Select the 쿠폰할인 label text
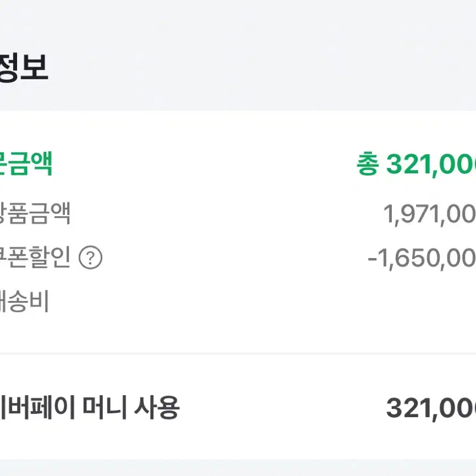 (x=35, y=258)
